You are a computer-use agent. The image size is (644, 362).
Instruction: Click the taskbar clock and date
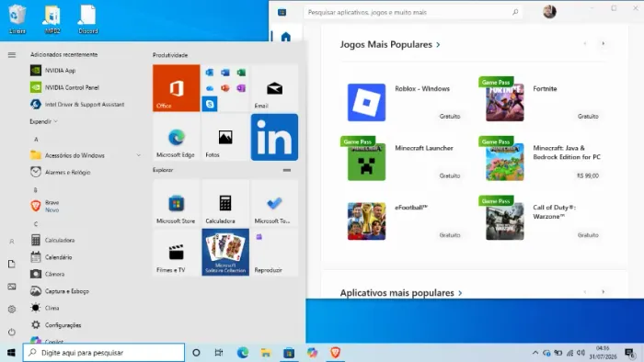[603, 353]
